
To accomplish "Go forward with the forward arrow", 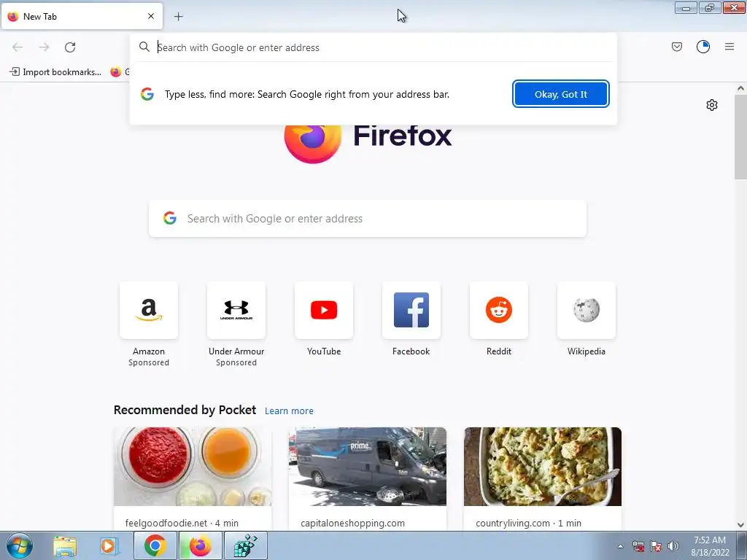I will coord(44,47).
